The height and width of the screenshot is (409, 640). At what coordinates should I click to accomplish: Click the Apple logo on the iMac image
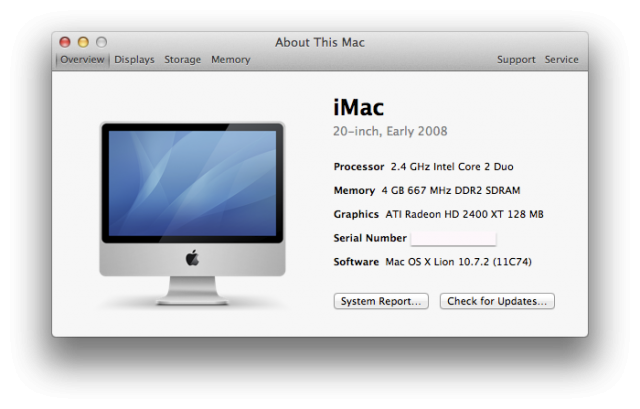point(192,258)
